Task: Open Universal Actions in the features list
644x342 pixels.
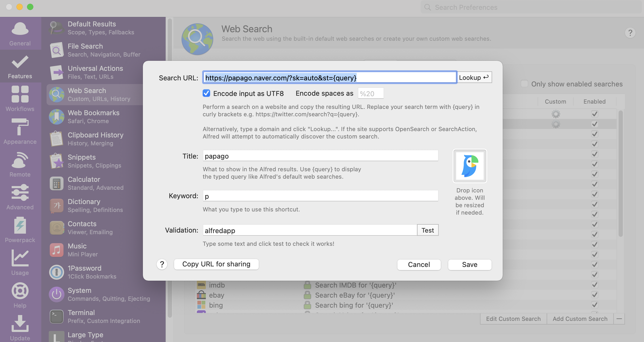Action: (x=95, y=72)
